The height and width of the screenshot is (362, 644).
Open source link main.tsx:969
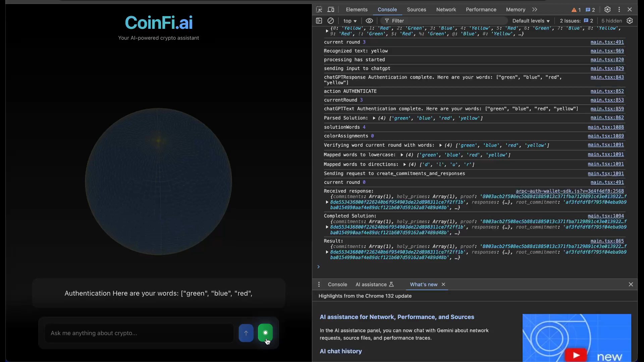[607, 51]
